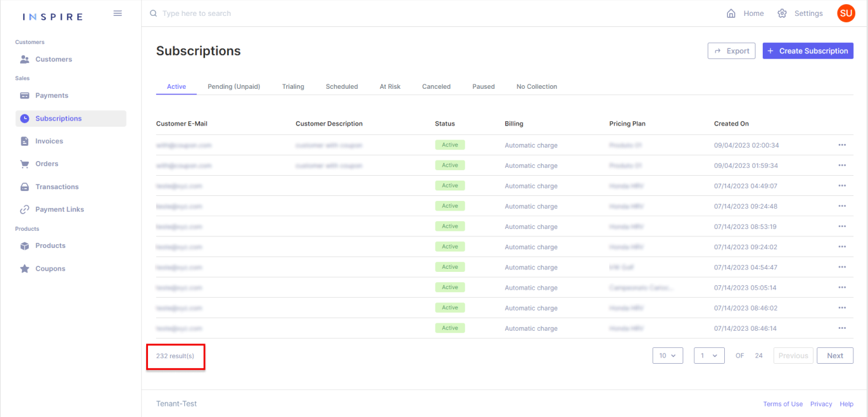Click the Created On column header
The image size is (868, 417).
tap(731, 124)
